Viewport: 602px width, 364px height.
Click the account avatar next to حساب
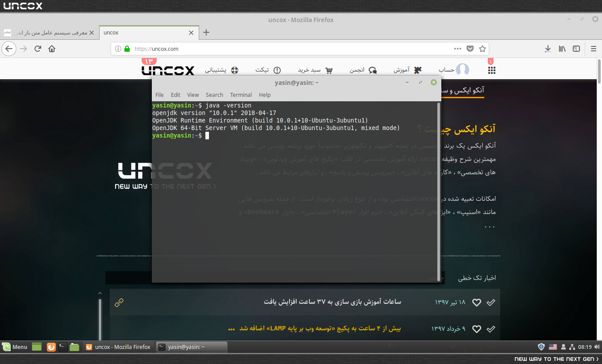coord(463,70)
